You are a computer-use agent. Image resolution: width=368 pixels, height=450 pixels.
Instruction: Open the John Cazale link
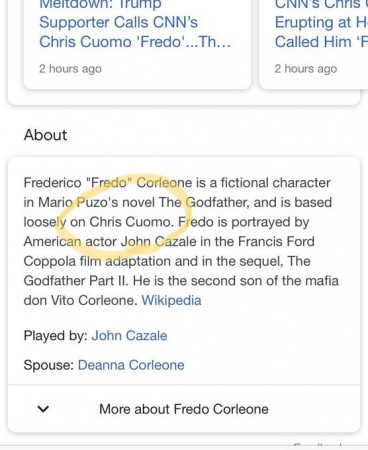tap(129, 336)
